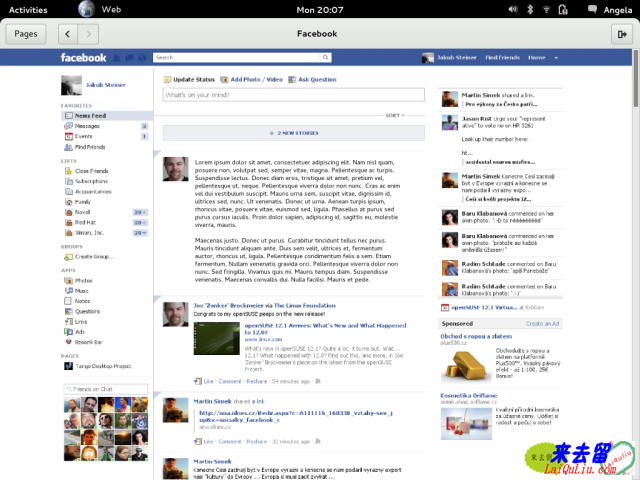Screen dimensions: 640x480
Task: Go forward with the browser forward arrow
Action: (x=88, y=34)
